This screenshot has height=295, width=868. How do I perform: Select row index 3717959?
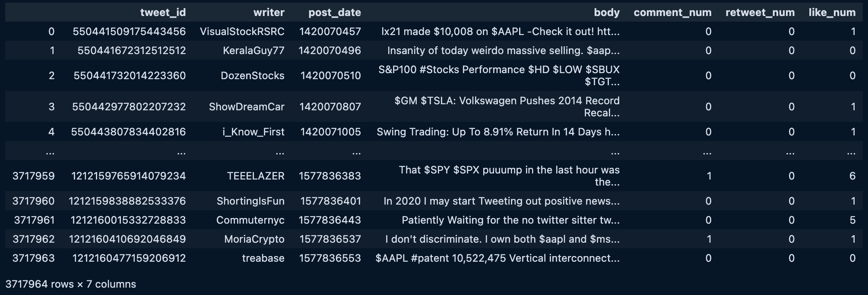coord(34,176)
